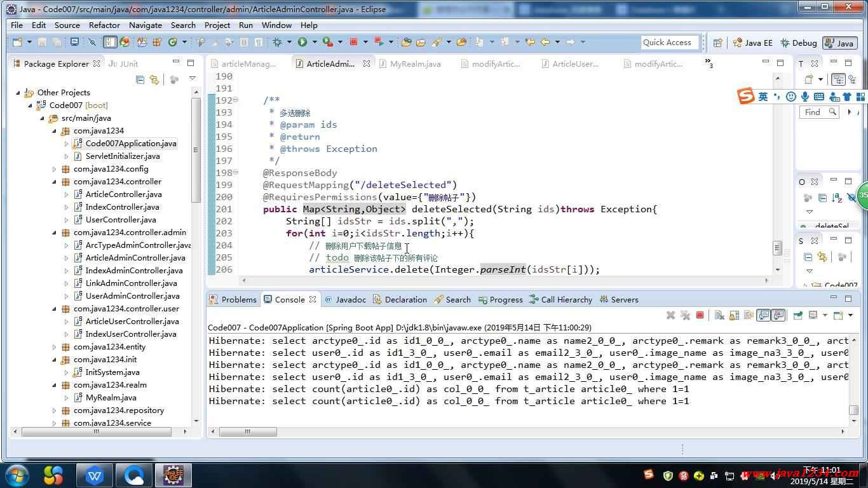Viewport: 868px width, 488px height.
Task: Open Package Explorer view menu triangle
Action: [193, 79]
